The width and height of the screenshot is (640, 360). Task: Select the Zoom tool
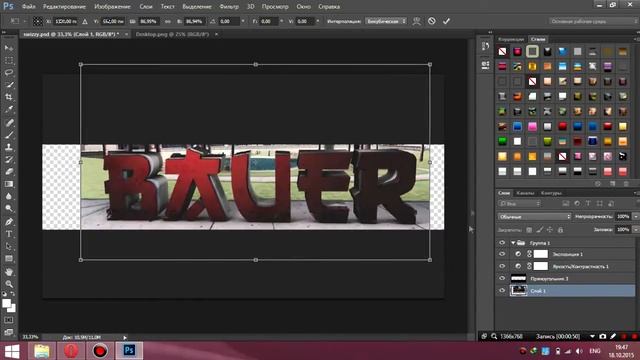click(9, 284)
